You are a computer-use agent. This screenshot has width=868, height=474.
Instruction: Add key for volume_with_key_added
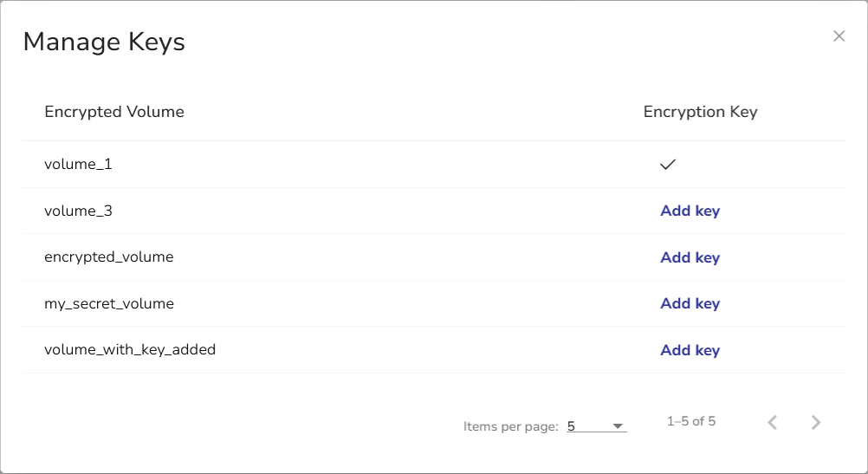(690, 350)
